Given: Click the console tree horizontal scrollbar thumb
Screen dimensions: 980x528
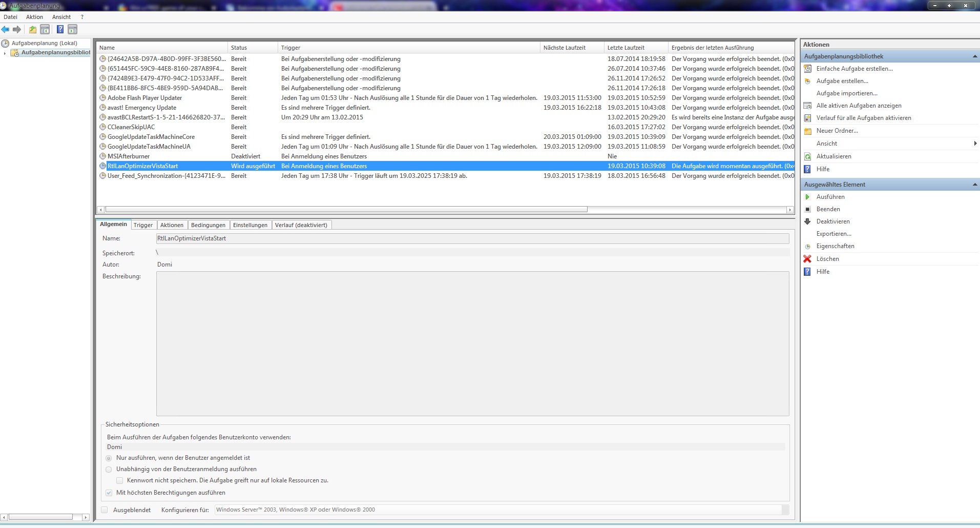Looking at the screenshot, I should coord(40,517).
